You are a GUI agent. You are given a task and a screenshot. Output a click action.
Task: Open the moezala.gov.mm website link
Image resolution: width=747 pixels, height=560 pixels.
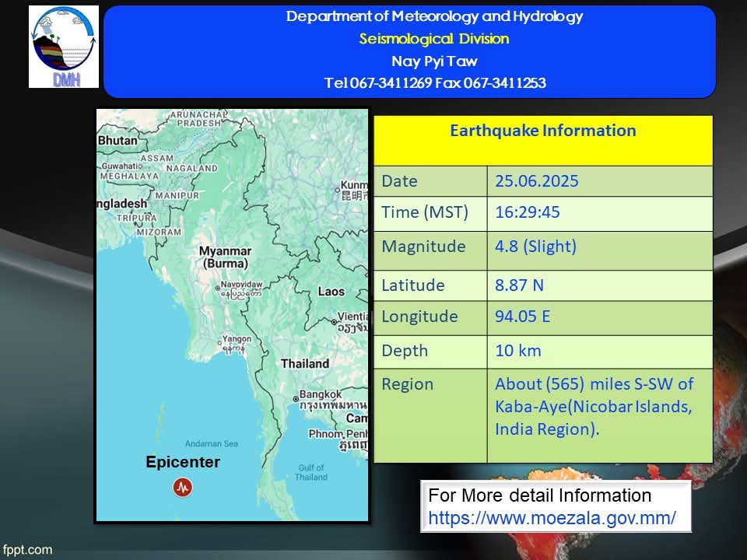pyautogui.click(x=552, y=518)
